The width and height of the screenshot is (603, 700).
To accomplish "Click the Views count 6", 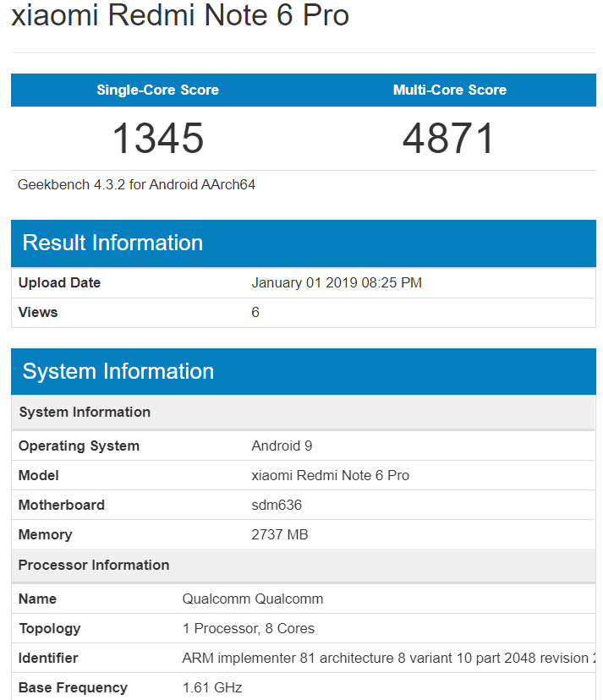I will coord(255,312).
